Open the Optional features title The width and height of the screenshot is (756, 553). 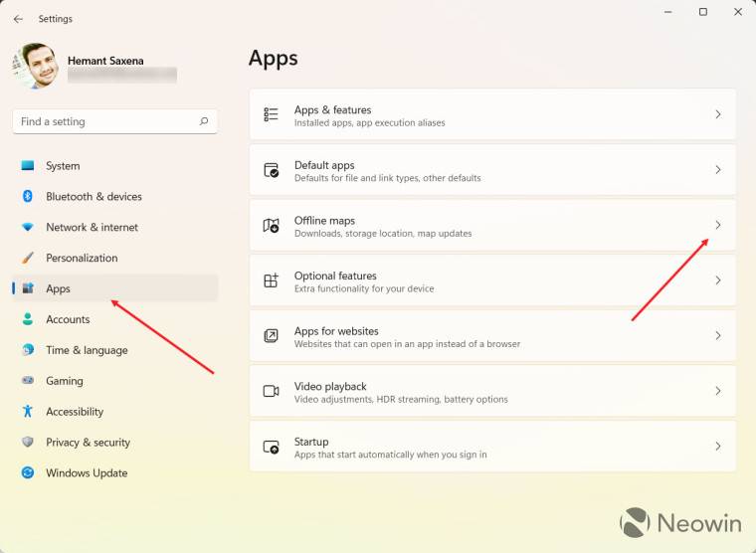click(335, 276)
